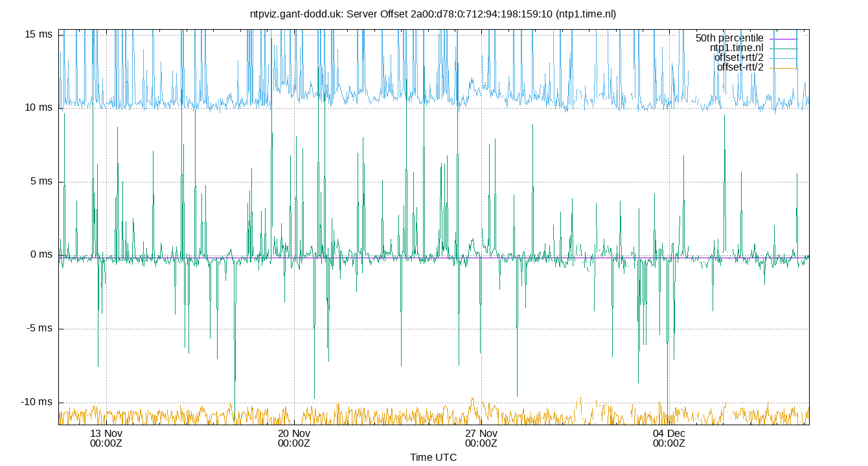Click the offset-rtt/2 legend key line
Screen dimensions: 868x466
point(784,68)
